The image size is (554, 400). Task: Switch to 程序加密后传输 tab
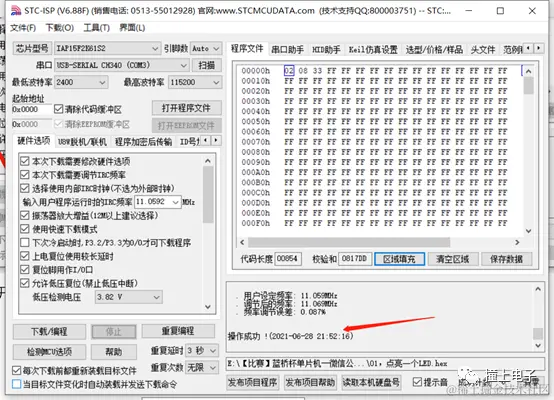(x=143, y=142)
